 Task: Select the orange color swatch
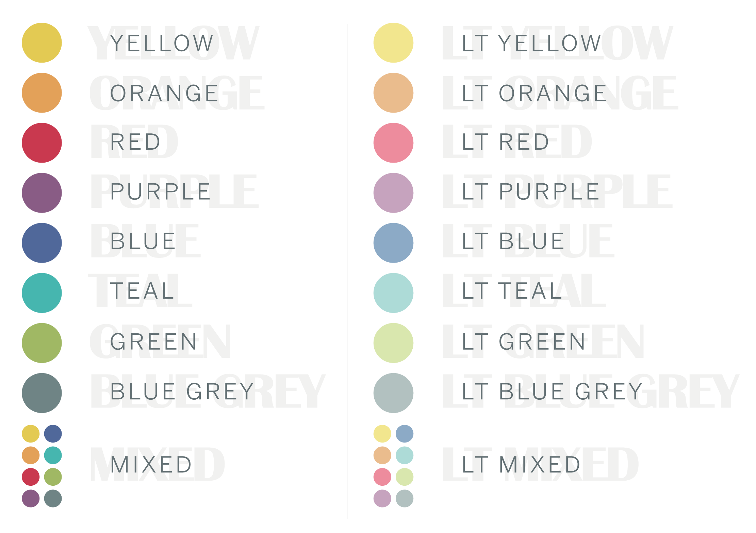pos(42,93)
